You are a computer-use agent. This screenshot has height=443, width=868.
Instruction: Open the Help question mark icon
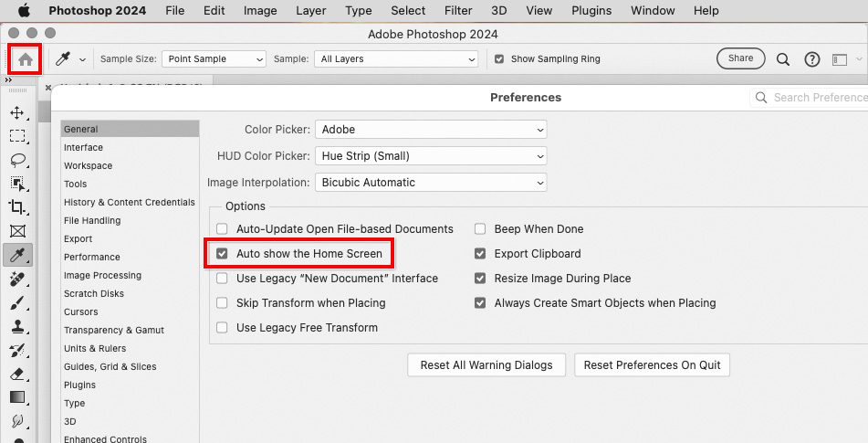click(812, 59)
